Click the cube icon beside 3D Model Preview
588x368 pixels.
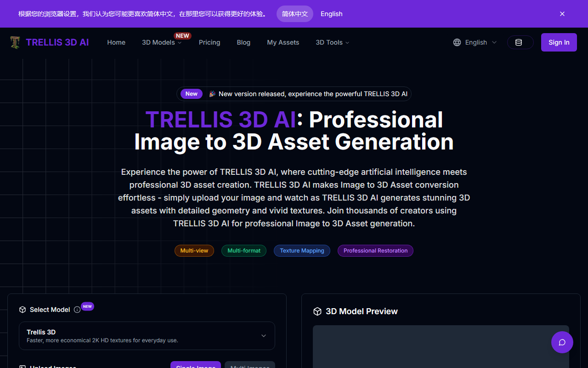[317, 311]
